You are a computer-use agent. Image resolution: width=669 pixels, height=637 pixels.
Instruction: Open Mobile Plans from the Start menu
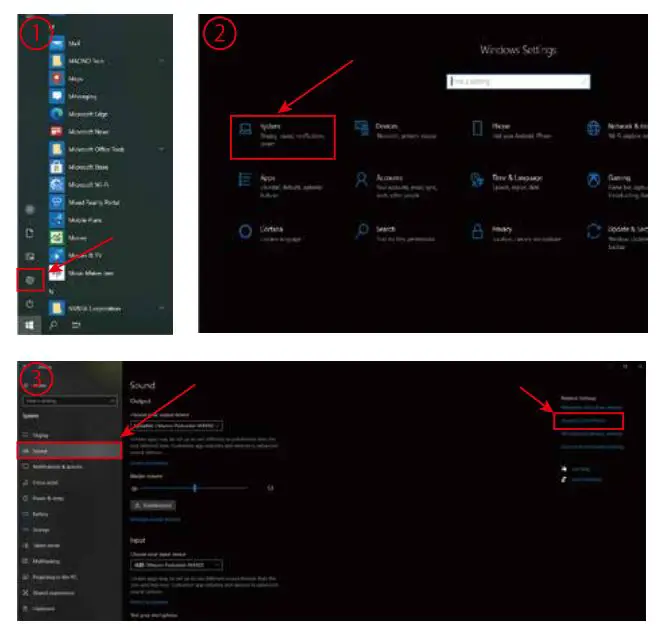76,220
